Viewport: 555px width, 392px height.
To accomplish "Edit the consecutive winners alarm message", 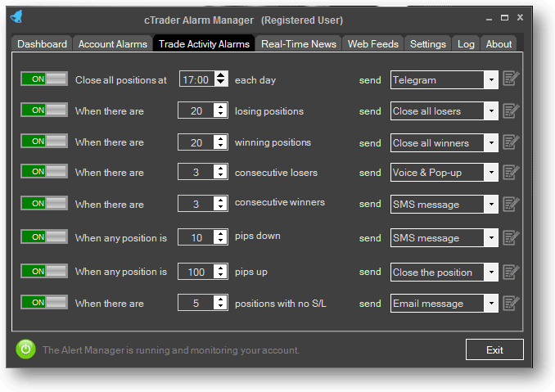I will pyautogui.click(x=511, y=204).
